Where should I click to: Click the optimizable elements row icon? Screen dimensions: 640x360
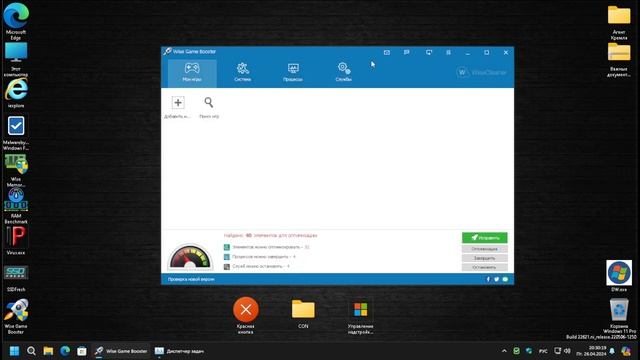(227, 247)
